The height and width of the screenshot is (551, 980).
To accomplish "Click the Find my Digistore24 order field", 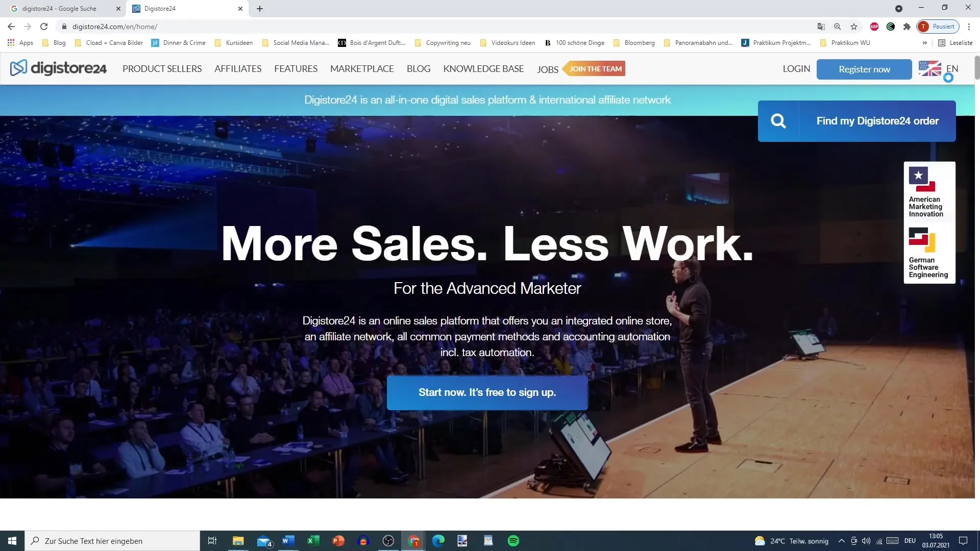I will click(857, 120).
